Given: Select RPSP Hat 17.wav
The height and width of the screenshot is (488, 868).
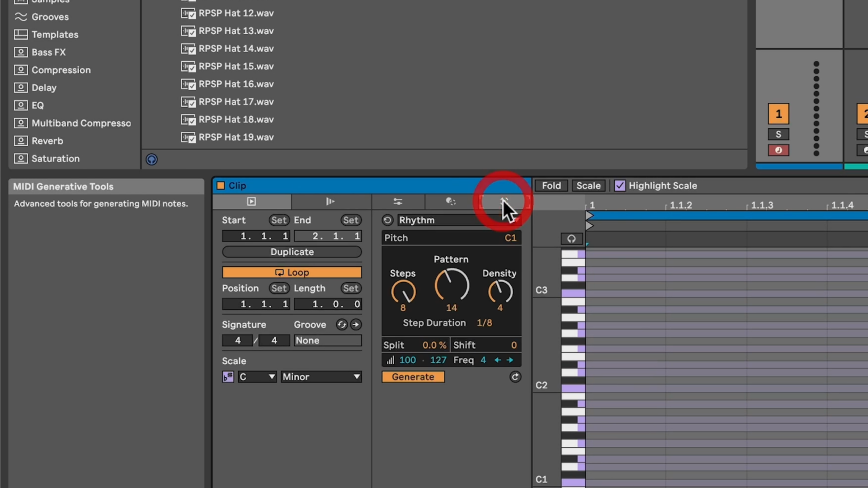Looking at the screenshot, I should [x=236, y=102].
